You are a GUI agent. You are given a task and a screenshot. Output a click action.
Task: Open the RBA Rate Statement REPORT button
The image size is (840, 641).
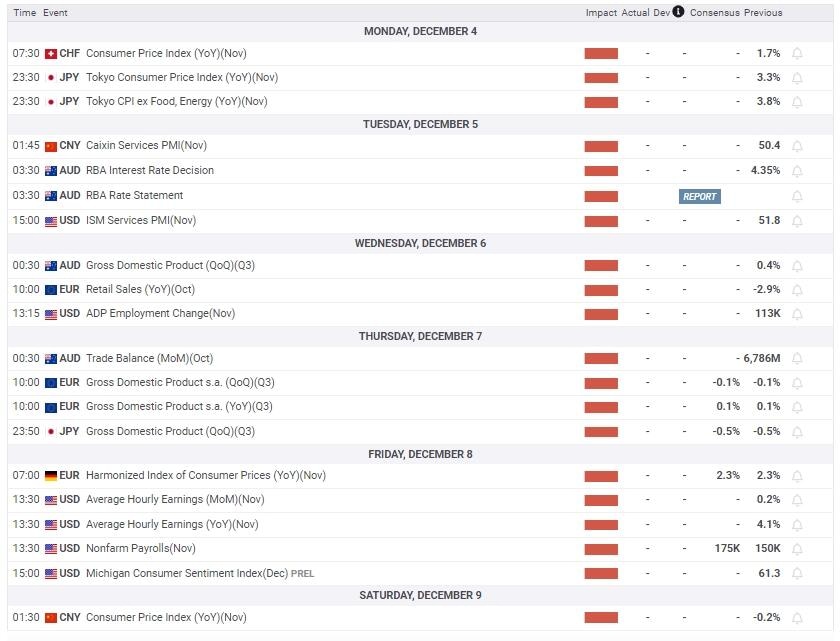coord(700,197)
